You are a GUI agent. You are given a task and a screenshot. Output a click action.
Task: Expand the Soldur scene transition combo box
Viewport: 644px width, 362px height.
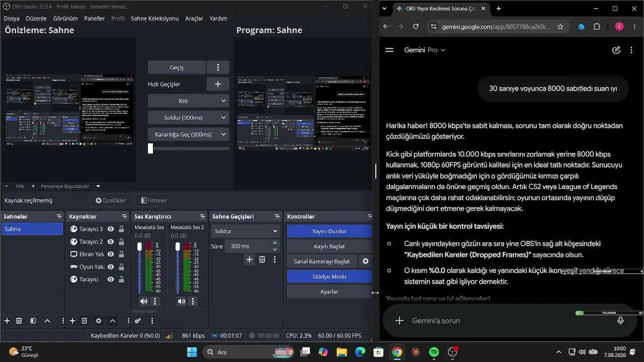click(246, 231)
